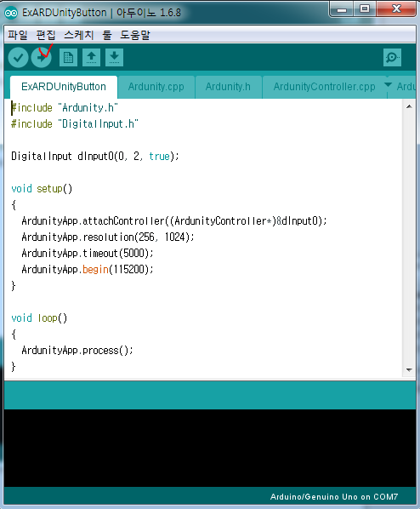This screenshot has height=509, width=420.
Task: Click the editor scrollbar down arrow
Action: pyautogui.click(x=409, y=369)
